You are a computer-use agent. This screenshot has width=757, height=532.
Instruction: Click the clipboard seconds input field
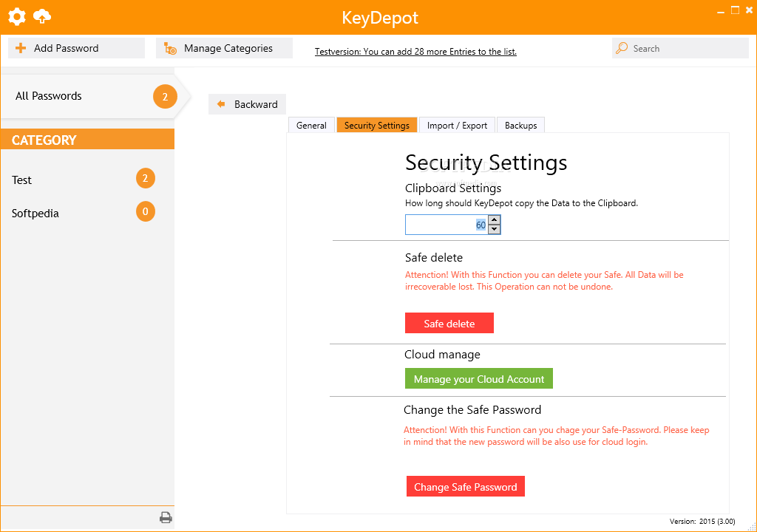[447, 225]
